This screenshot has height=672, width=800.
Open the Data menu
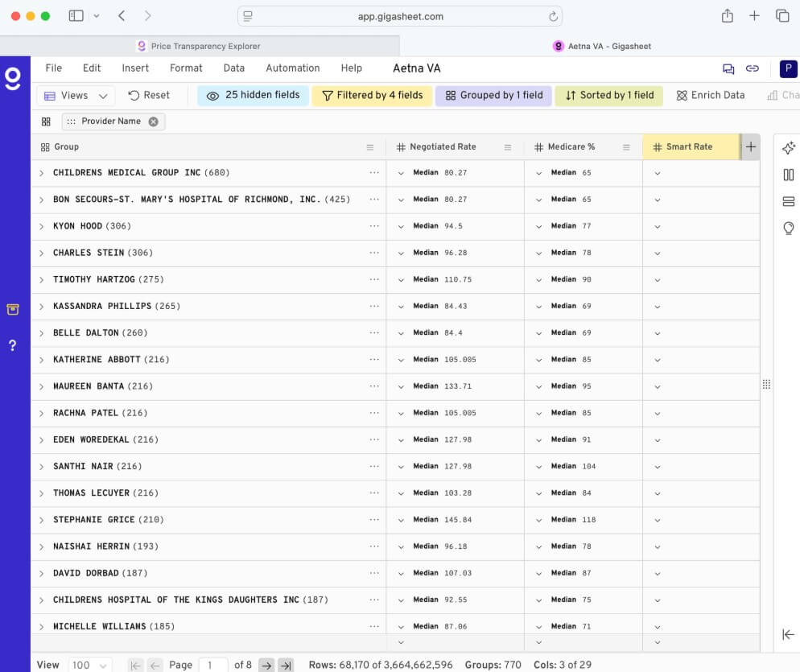233,68
